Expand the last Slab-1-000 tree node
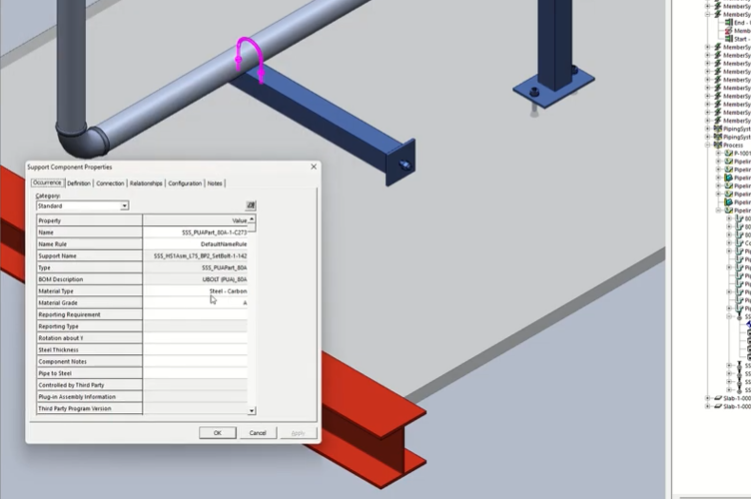Image resolution: width=751 pixels, height=499 pixels. (x=708, y=407)
